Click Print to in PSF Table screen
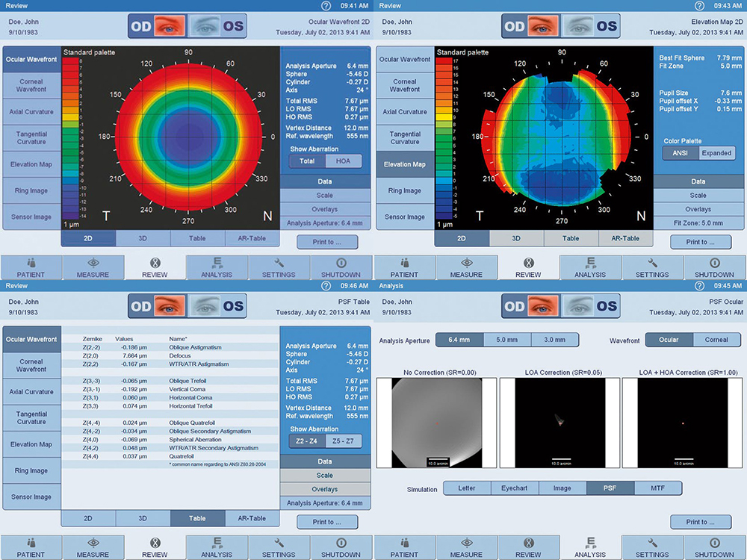 pos(327,522)
